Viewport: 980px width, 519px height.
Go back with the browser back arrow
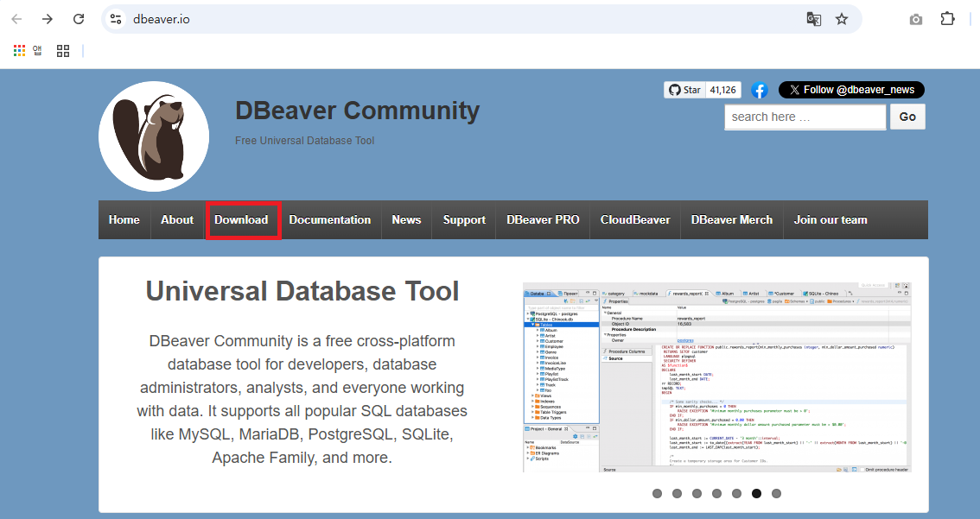17,19
